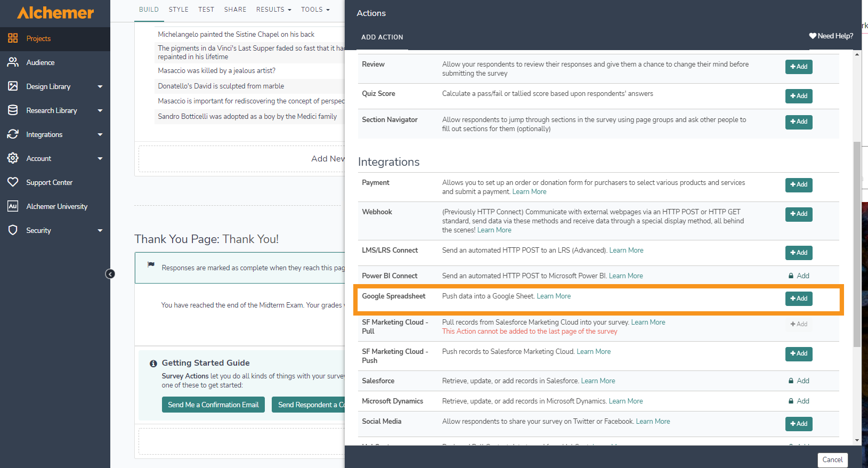The height and width of the screenshot is (468, 868).
Task: Add the Google Spreadsheet action
Action: tap(798, 298)
